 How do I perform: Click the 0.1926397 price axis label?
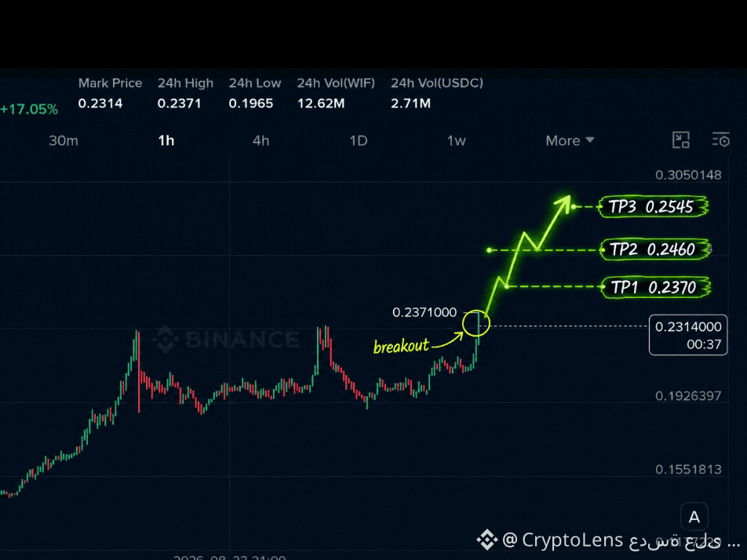tap(688, 396)
